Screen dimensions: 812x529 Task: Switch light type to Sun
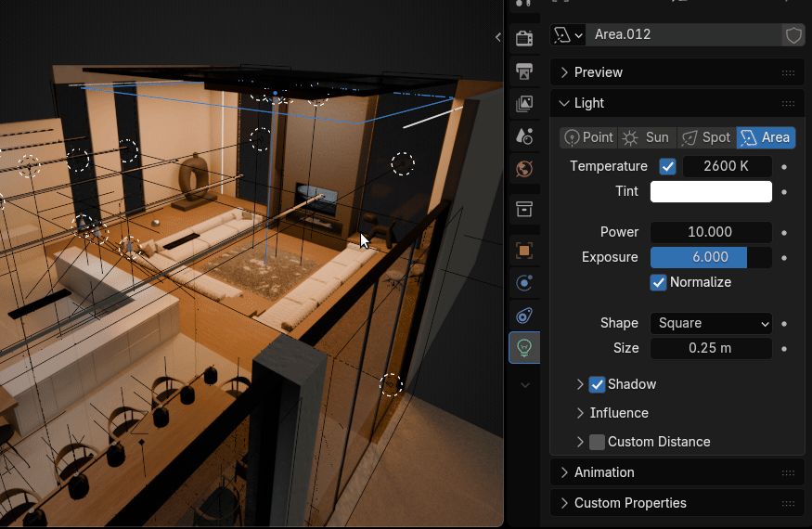[648, 138]
